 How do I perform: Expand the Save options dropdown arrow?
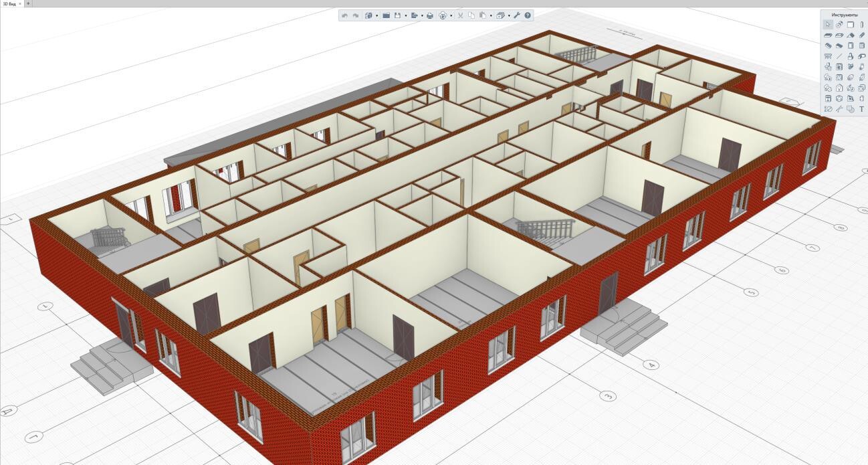point(406,15)
